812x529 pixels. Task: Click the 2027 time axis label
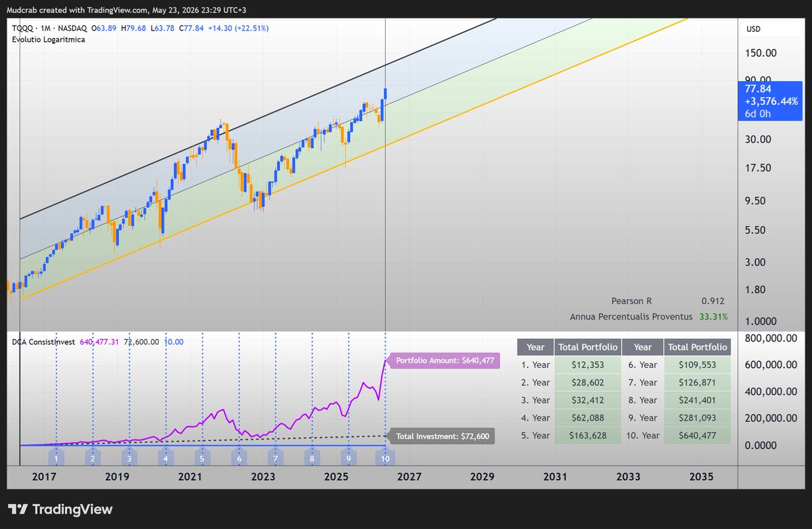tap(409, 476)
